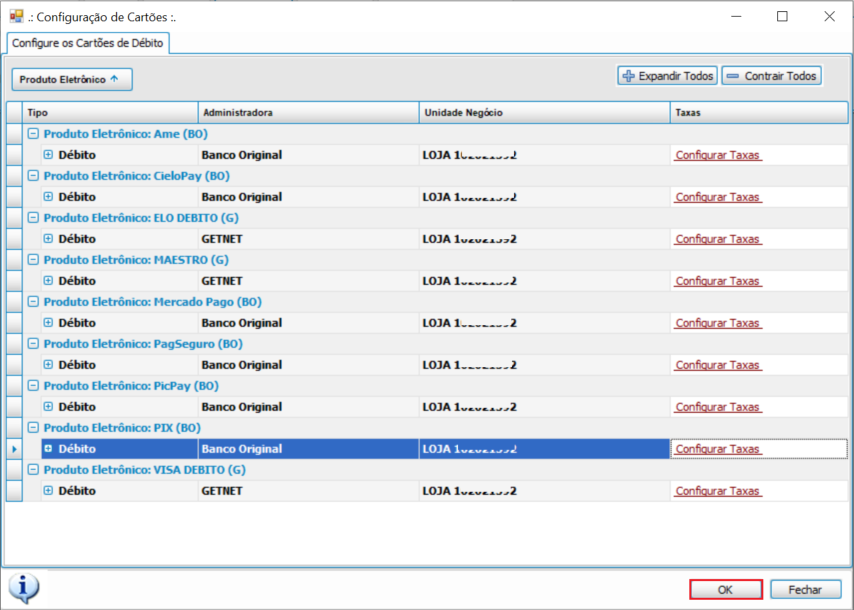Expand the Débito row under ELO DEBITO
This screenshot has width=854, height=610.
coord(48,239)
